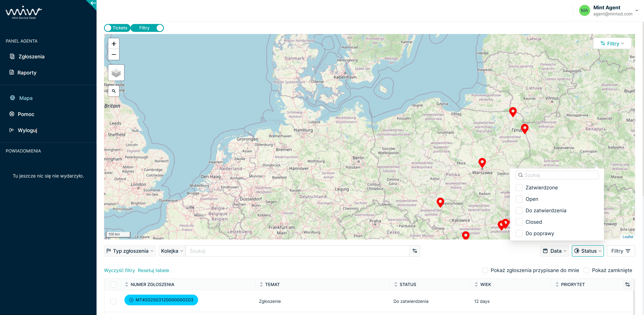Open the Kolejka dropdown
Viewport: 644px width, 315px height.
[172, 251]
